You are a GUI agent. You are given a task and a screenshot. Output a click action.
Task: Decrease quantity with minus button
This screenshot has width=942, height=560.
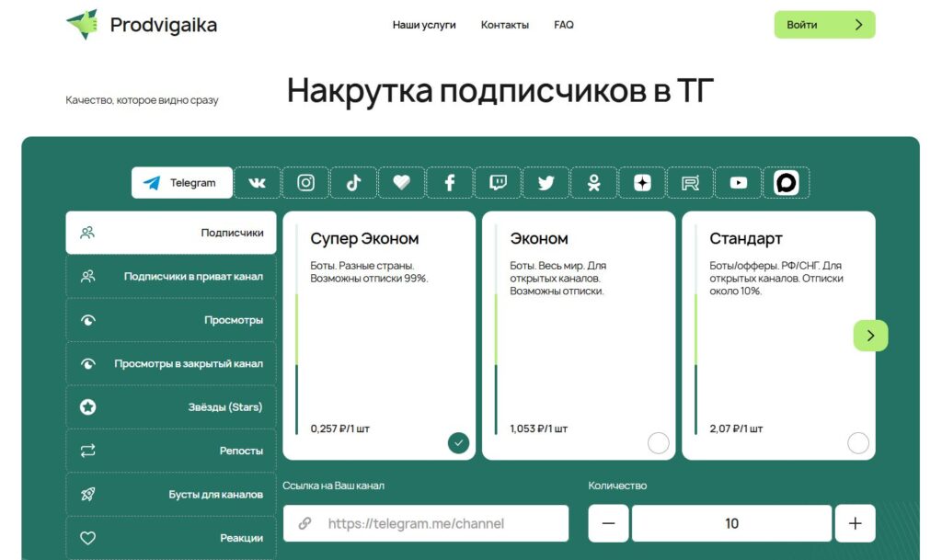pos(609,523)
